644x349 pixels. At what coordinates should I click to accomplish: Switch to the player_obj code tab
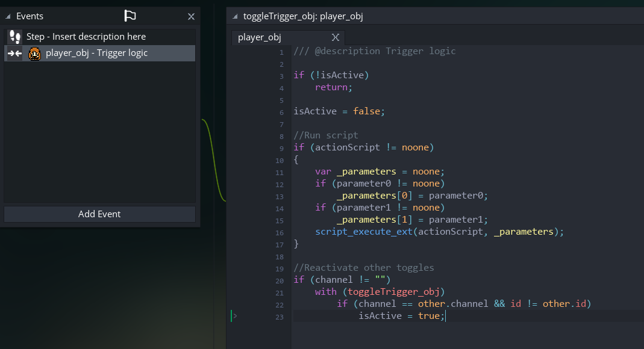coord(260,37)
